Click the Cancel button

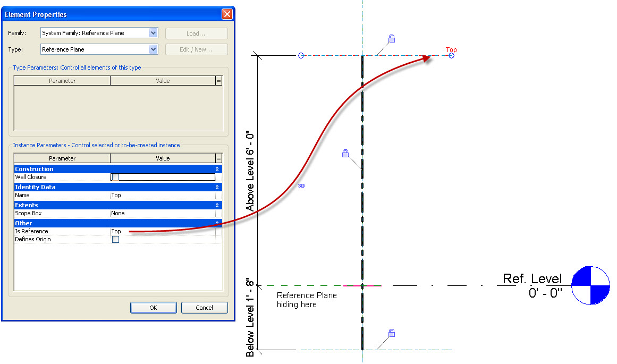pos(204,308)
